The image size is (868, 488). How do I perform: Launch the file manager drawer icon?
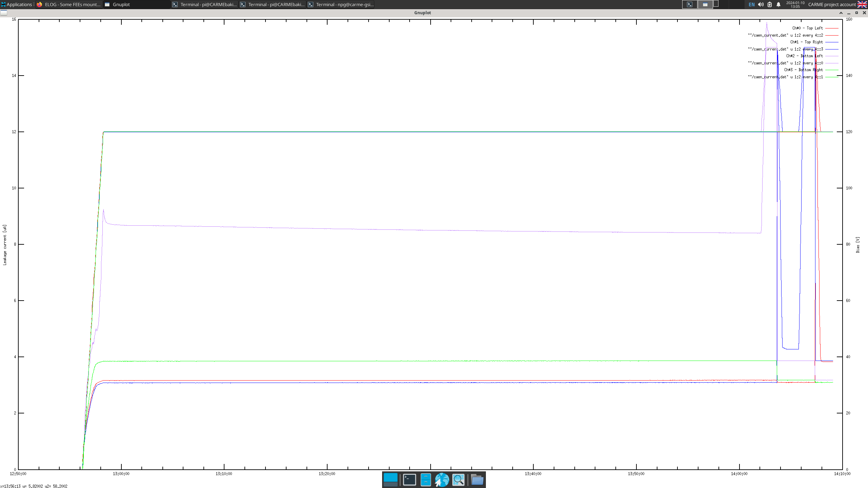click(426, 480)
